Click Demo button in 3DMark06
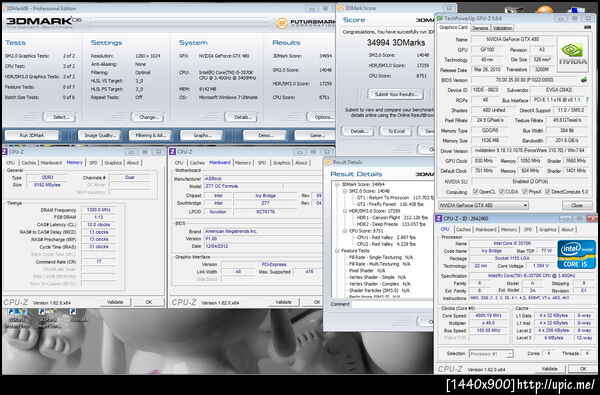Image resolution: width=600 pixels, height=395 pixels. point(265,135)
